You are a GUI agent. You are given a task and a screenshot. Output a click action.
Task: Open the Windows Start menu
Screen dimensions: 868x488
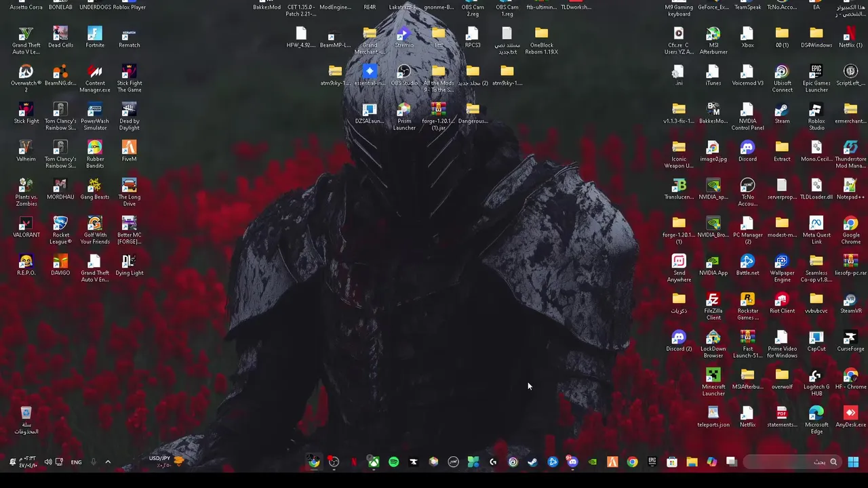pyautogui.click(x=853, y=462)
